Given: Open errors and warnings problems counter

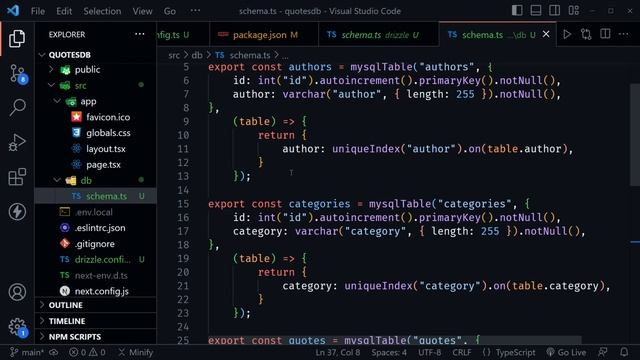Looking at the screenshot, I should 87,352.
